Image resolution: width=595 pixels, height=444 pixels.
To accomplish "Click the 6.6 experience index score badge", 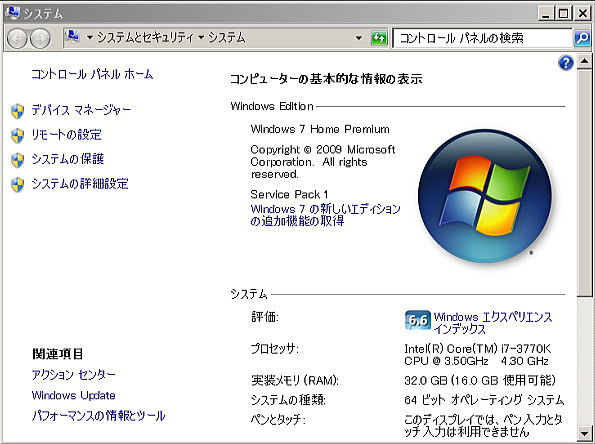I will pyautogui.click(x=417, y=321).
